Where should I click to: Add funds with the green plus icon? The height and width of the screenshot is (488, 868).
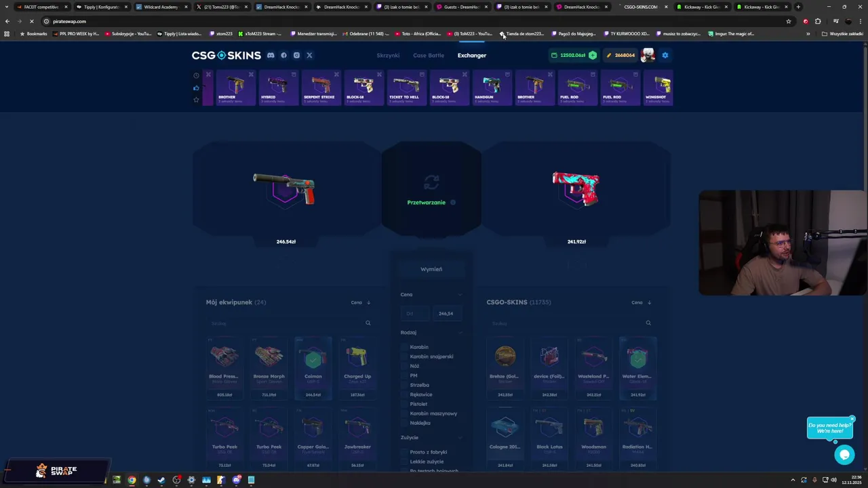pos(593,55)
